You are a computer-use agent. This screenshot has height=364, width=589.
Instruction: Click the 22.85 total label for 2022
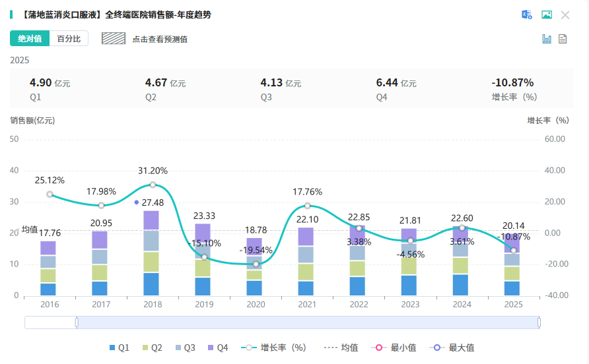point(359,217)
